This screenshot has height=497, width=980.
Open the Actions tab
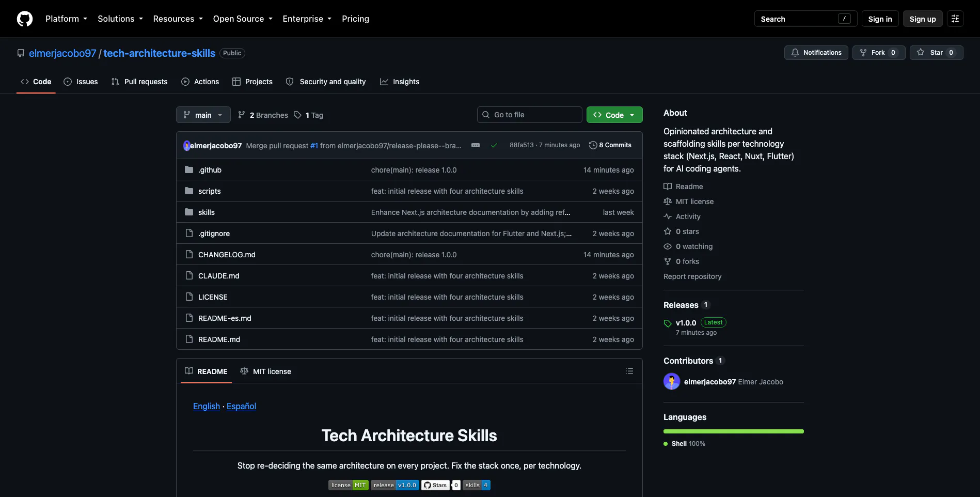(x=200, y=82)
